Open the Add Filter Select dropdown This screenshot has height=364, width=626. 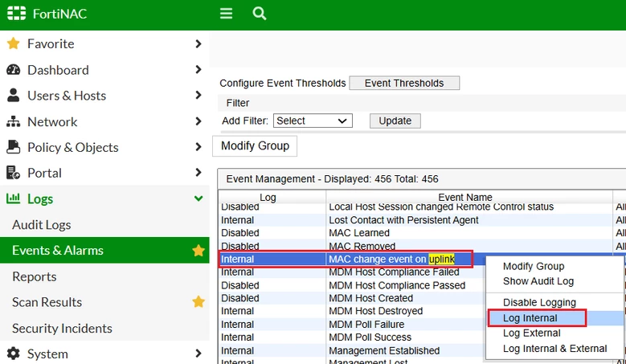click(x=313, y=121)
